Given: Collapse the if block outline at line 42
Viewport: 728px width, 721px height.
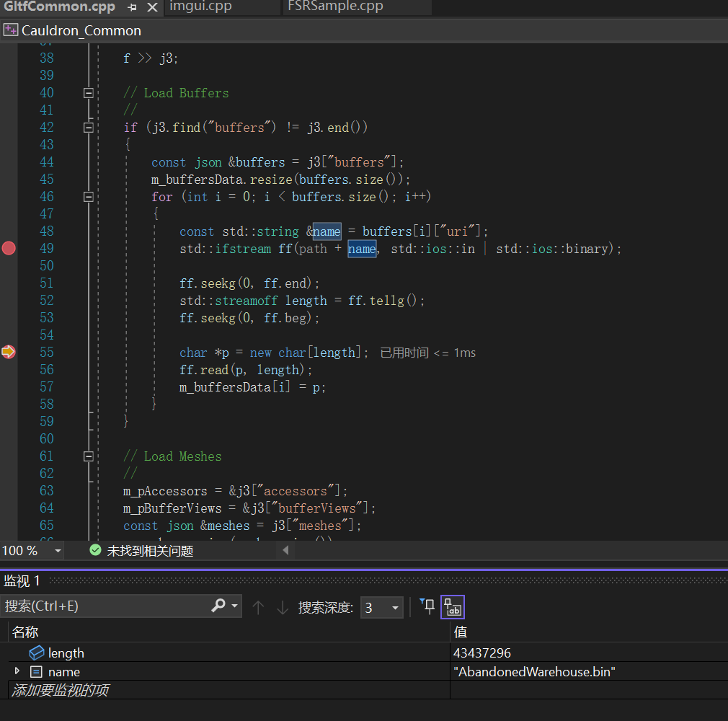Looking at the screenshot, I should click(88, 127).
